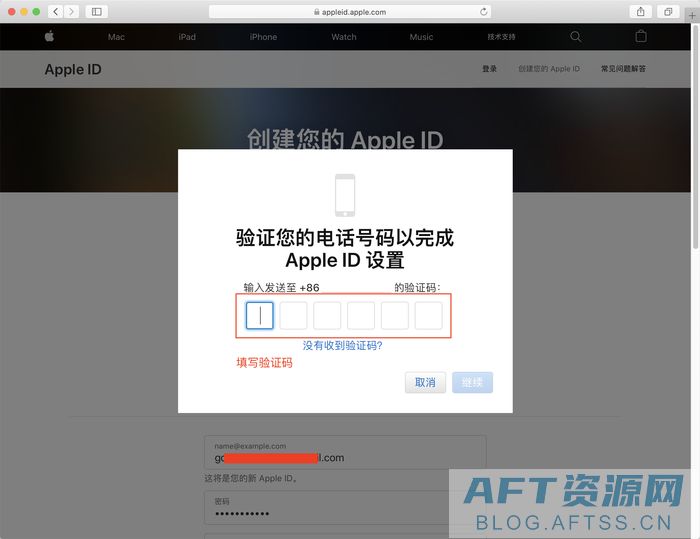This screenshot has width=700, height=539.
Task: Toggle the Safari sidebar button
Action: click(97, 11)
